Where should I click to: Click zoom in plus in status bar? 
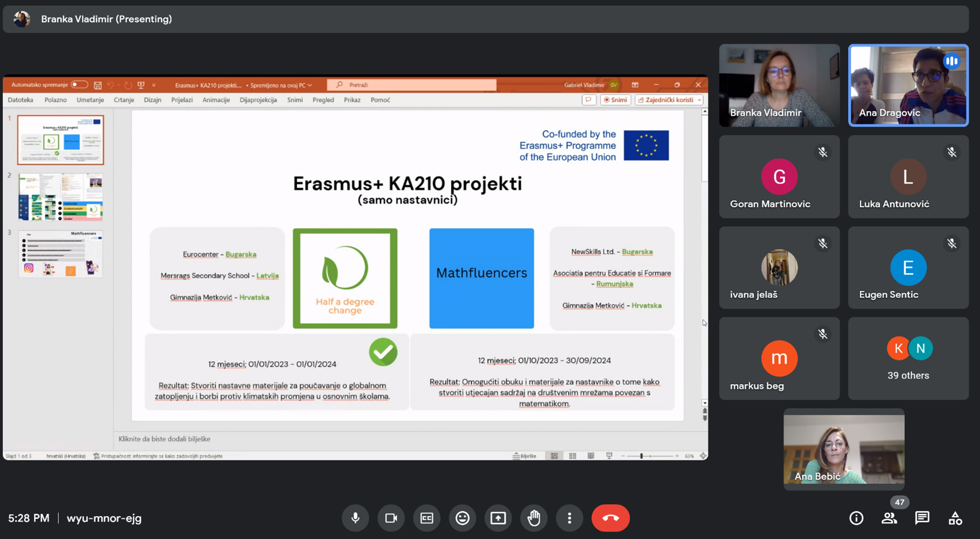pyautogui.click(x=677, y=456)
